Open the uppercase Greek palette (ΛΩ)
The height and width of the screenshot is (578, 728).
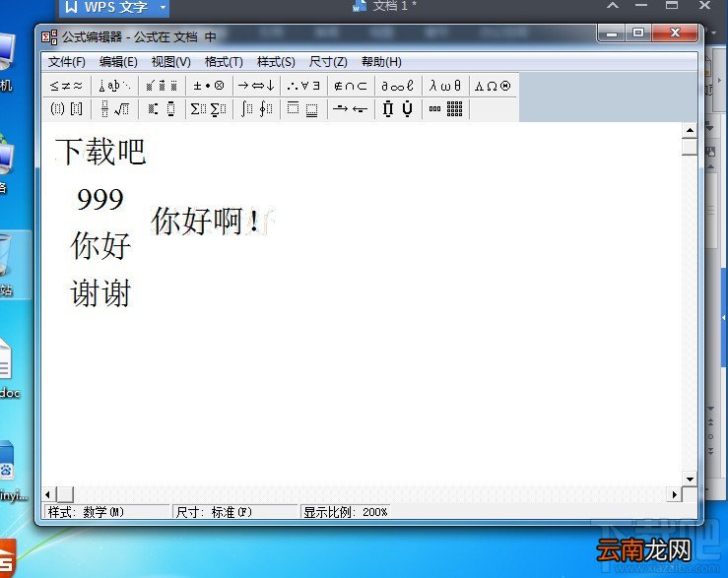tap(493, 86)
